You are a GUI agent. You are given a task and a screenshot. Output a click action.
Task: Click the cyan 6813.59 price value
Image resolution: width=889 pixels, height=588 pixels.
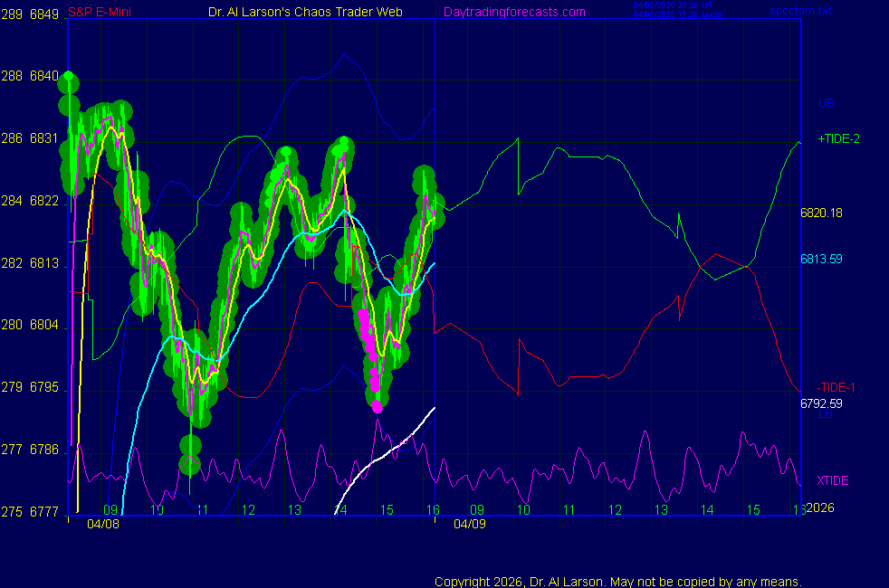(x=821, y=259)
